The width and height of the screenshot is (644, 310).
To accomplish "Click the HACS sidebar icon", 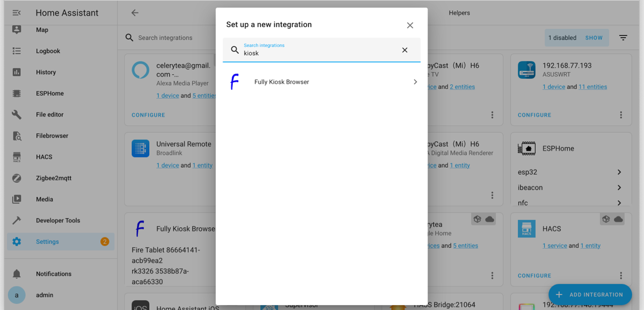I will point(17,157).
